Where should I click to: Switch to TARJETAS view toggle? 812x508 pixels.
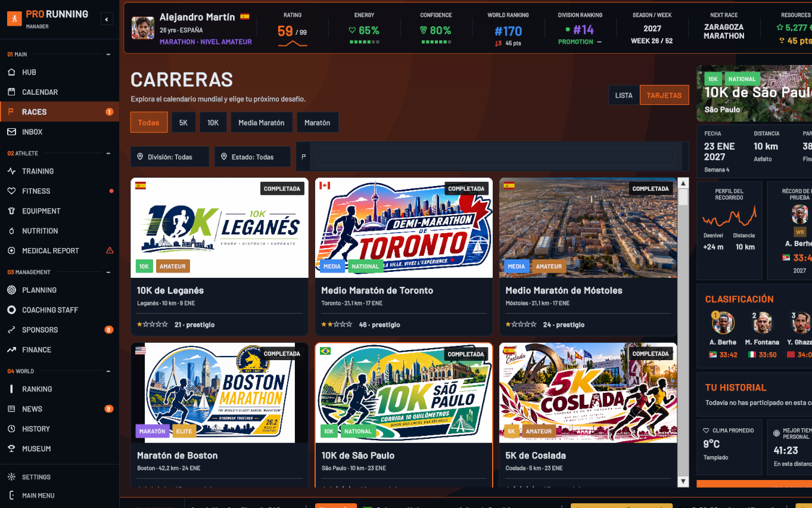click(x=664, y=95)
